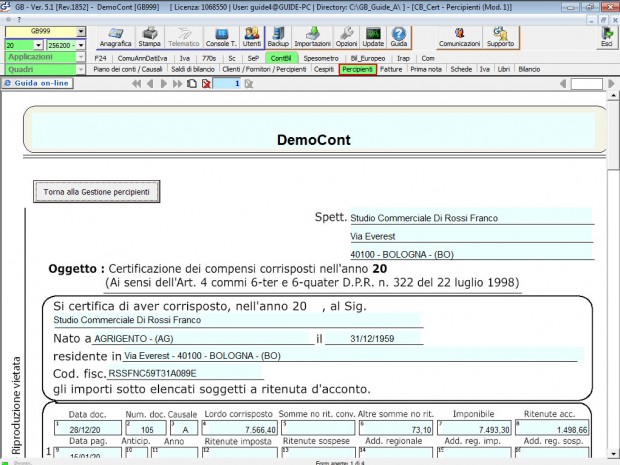This screenshot has width=620, height=465.
Task: Click Torna alla Gestione percipienti button
Action: 96,192
